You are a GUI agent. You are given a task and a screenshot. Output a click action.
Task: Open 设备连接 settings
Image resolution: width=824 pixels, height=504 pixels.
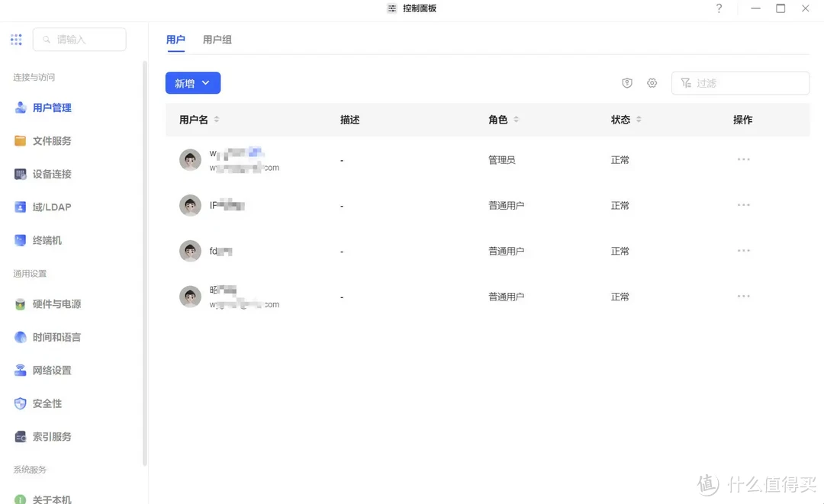tap(50, 174)
